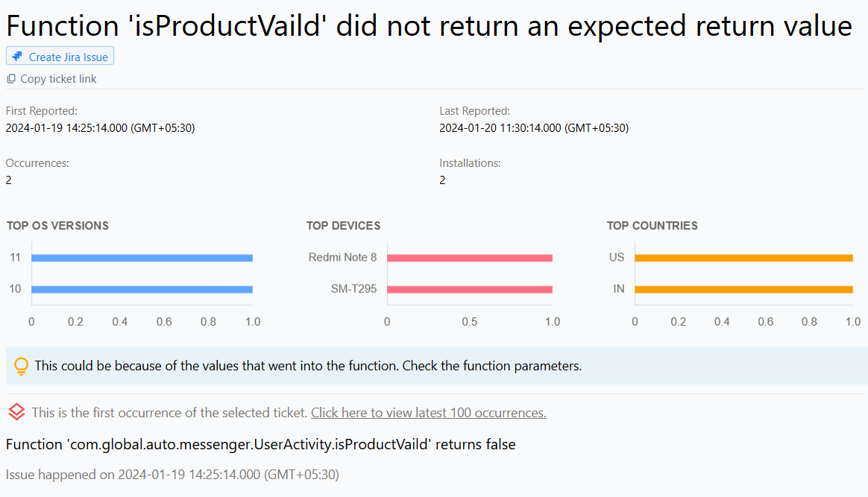Screen dimensions: 868x497
Task: Click the TOP DEVICES chart header
Action: 343,225
